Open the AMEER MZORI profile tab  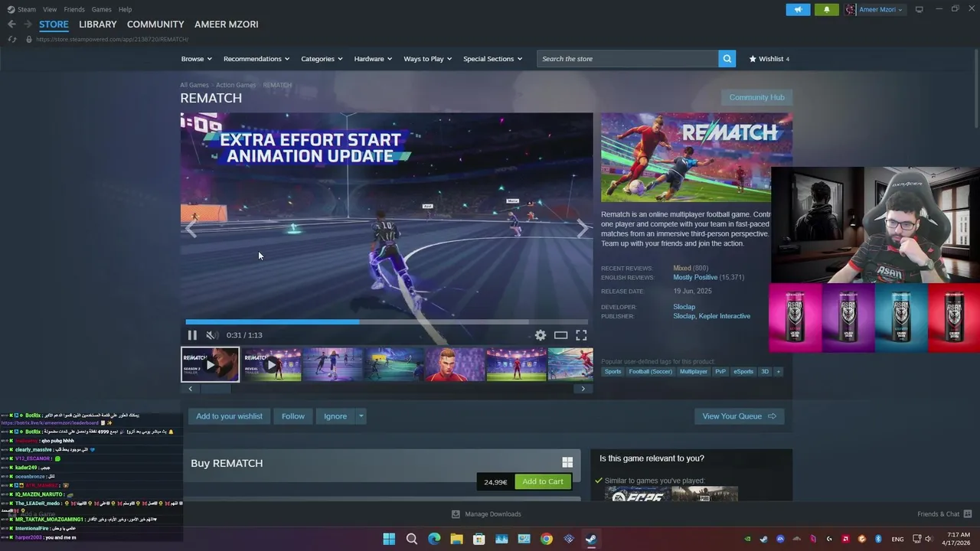pos(227,24)
